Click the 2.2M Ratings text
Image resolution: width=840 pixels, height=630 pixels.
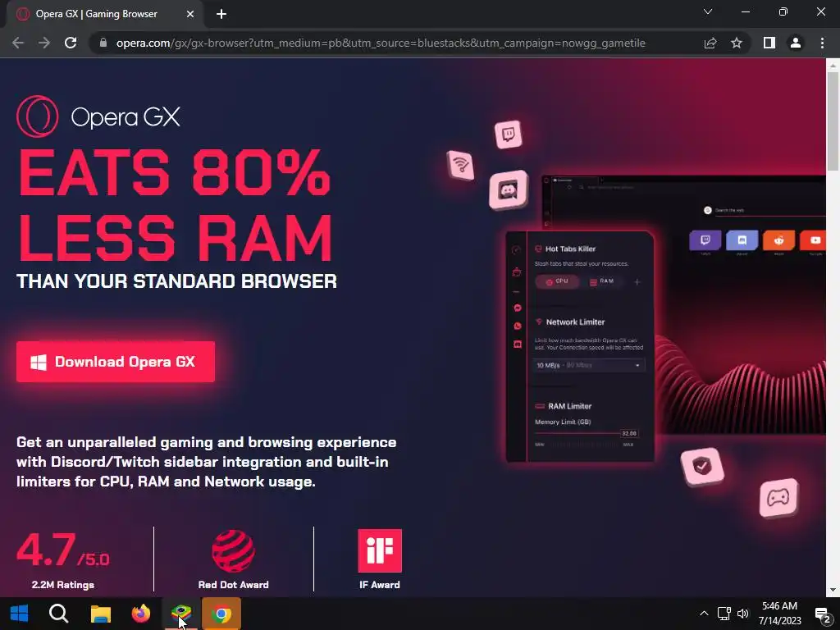[62, 584]
